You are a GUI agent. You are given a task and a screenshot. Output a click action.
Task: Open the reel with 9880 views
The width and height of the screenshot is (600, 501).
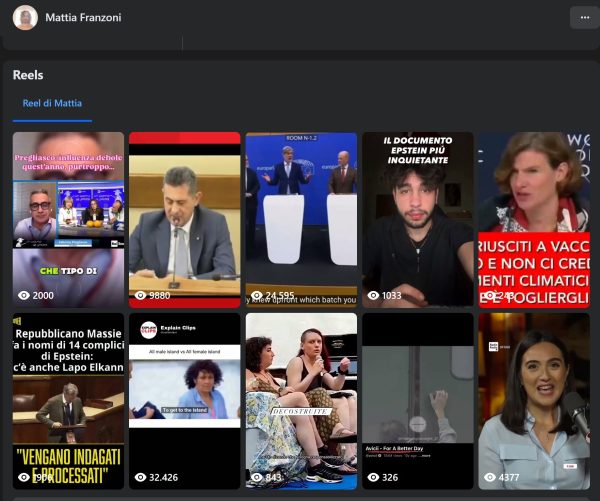[x=185, y=220]
